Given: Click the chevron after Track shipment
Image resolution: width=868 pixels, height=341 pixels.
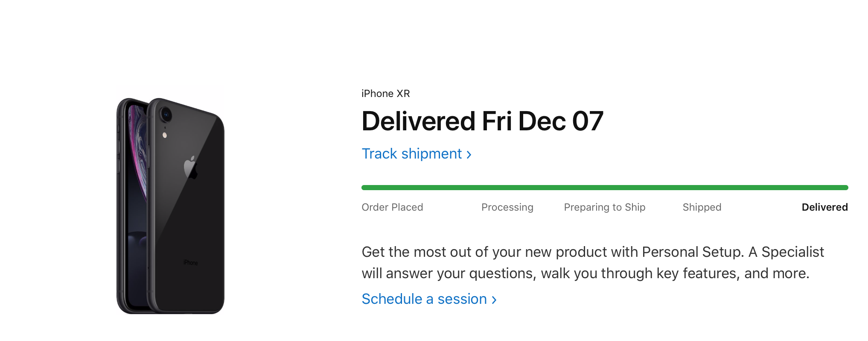Looking at the screenshot, I should click(469, 155).
